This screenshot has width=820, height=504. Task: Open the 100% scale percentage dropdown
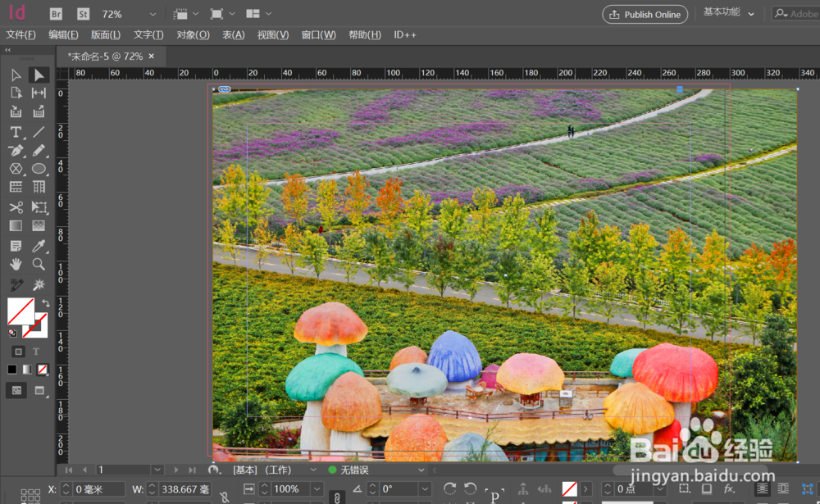click(317, 488)
